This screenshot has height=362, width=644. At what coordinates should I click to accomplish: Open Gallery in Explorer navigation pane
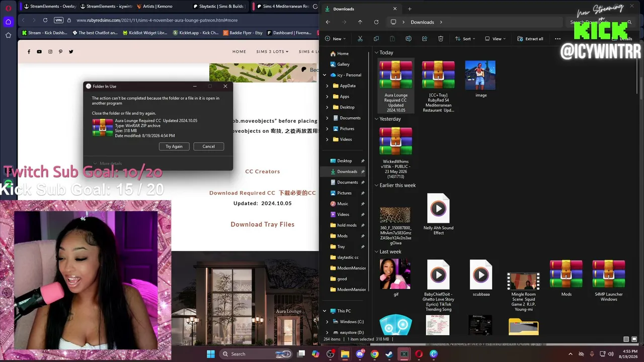[344, 64]
